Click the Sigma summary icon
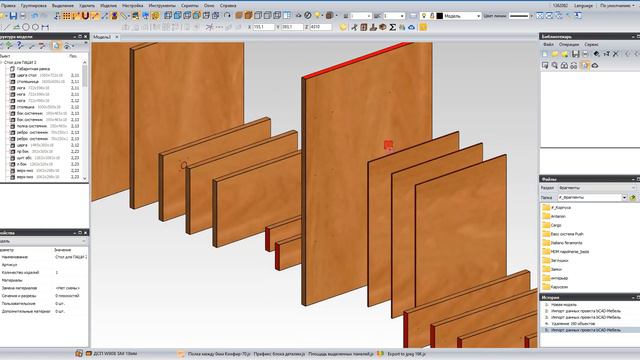 tap(393, 27)
